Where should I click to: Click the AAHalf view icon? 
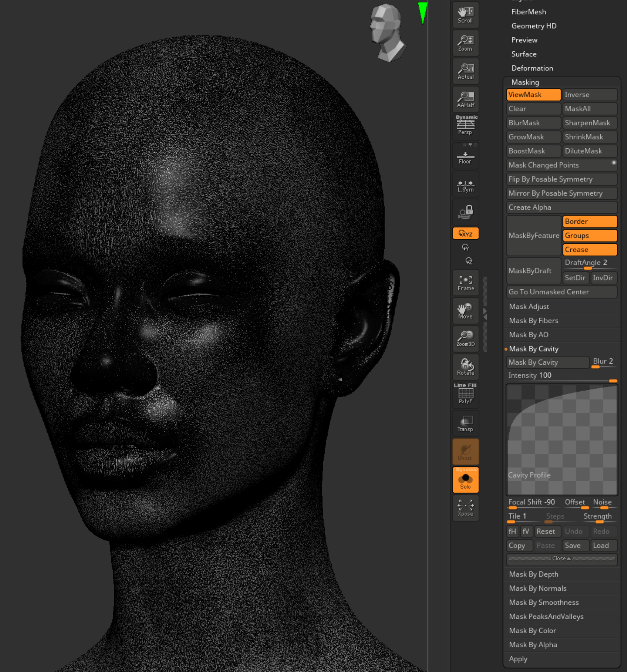(x=465, y=99)
